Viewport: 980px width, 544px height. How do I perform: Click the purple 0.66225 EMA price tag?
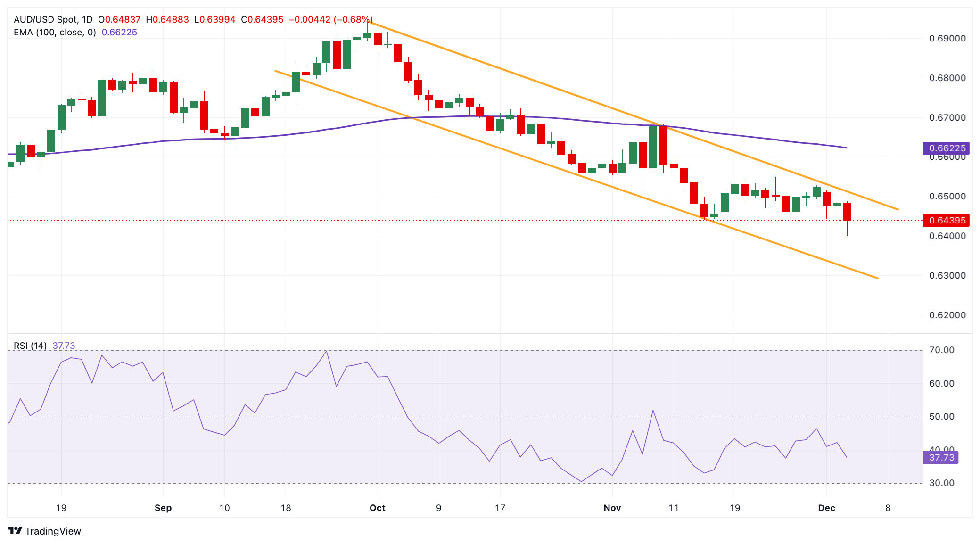click(947, 148)
